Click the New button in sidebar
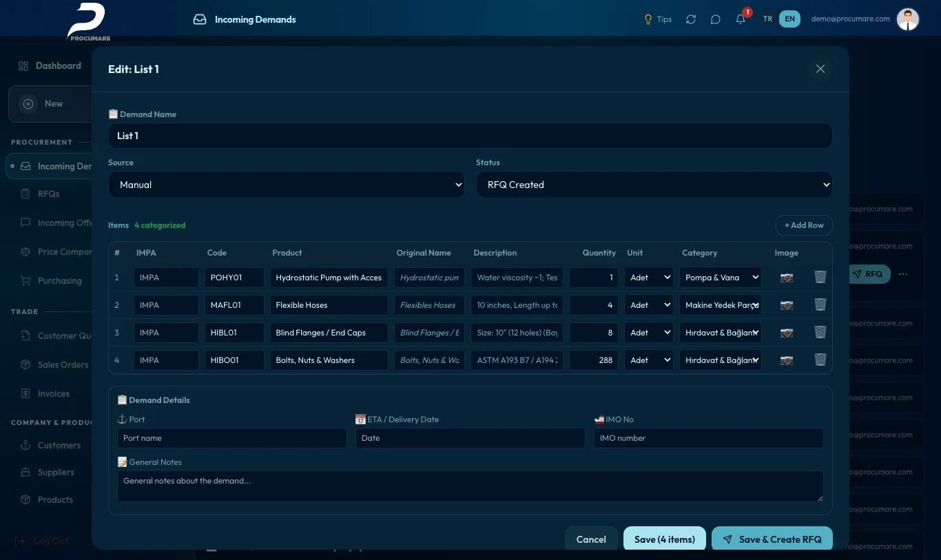 [50, 104]
